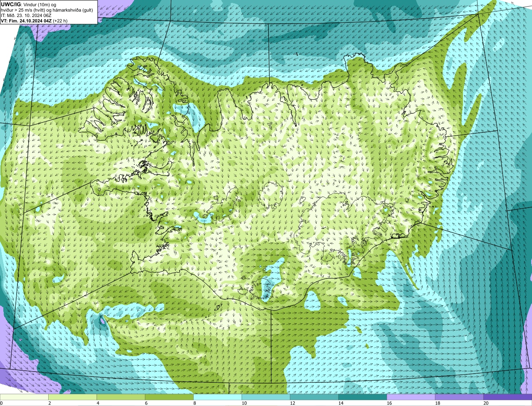The width and height of the screenshot is (532, 406).
Task: Click the light green 2–4 m/s legend swatch
Action: pyautogui.click(x=73, y=397)
